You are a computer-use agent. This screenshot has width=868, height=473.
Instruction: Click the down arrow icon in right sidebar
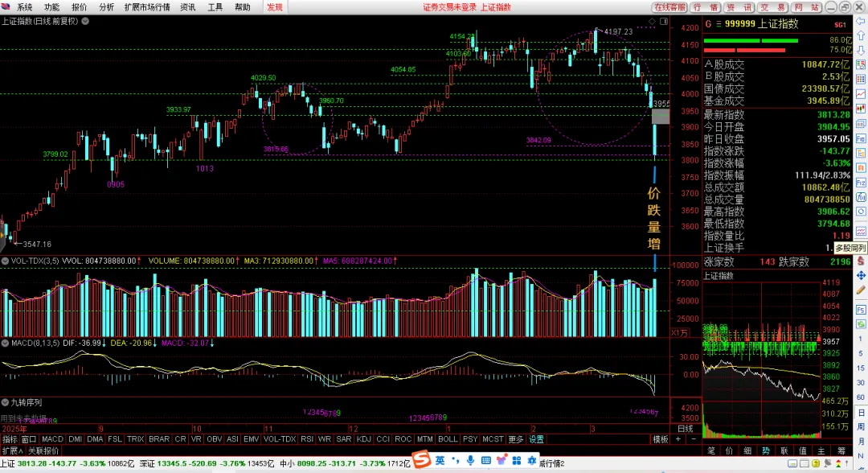click(861, 51)
